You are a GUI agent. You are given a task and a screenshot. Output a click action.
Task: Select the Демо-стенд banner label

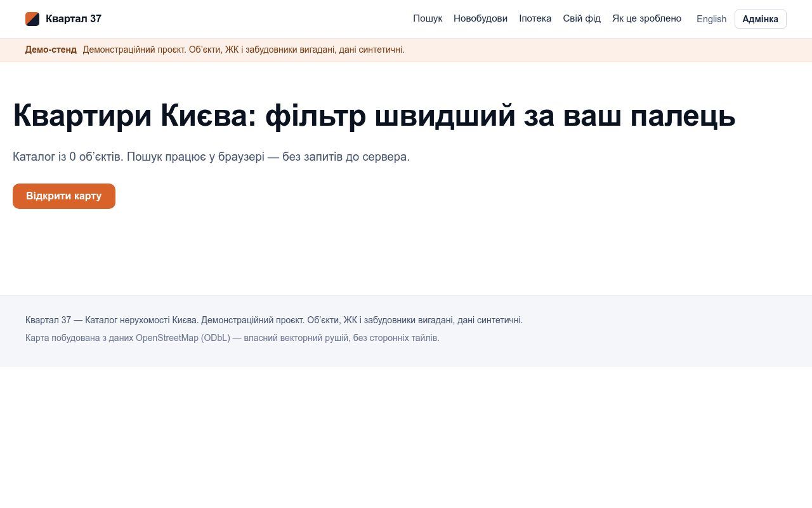[x=51, y=50]
